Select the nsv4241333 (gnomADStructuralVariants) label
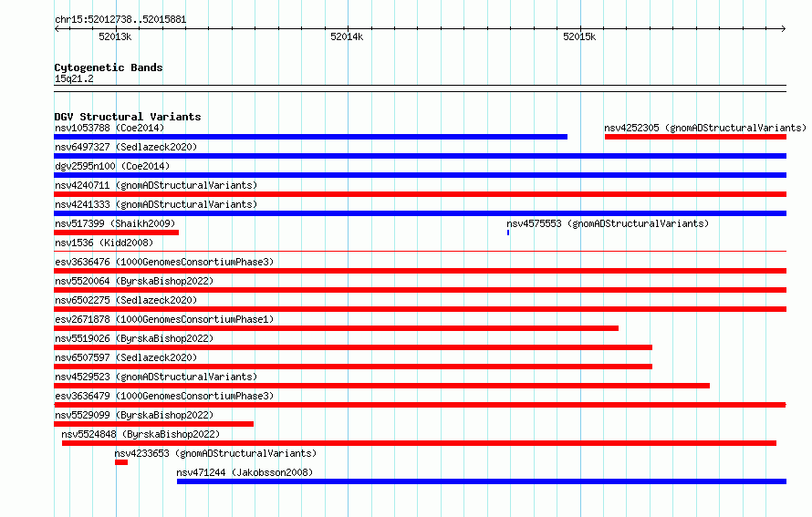 (156, 204)
